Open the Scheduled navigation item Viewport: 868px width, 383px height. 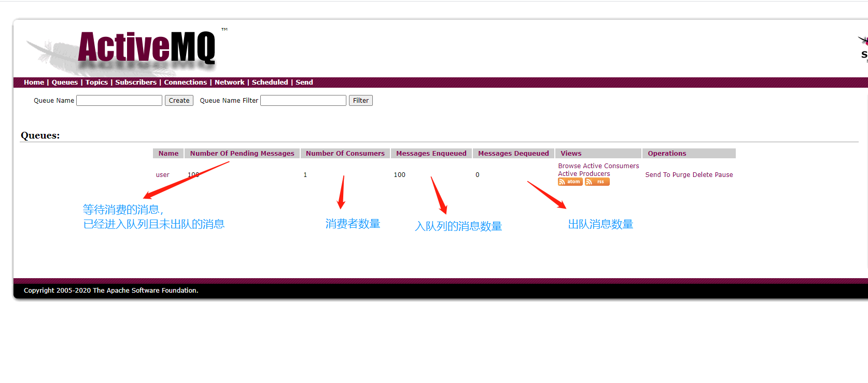[270, 82]
